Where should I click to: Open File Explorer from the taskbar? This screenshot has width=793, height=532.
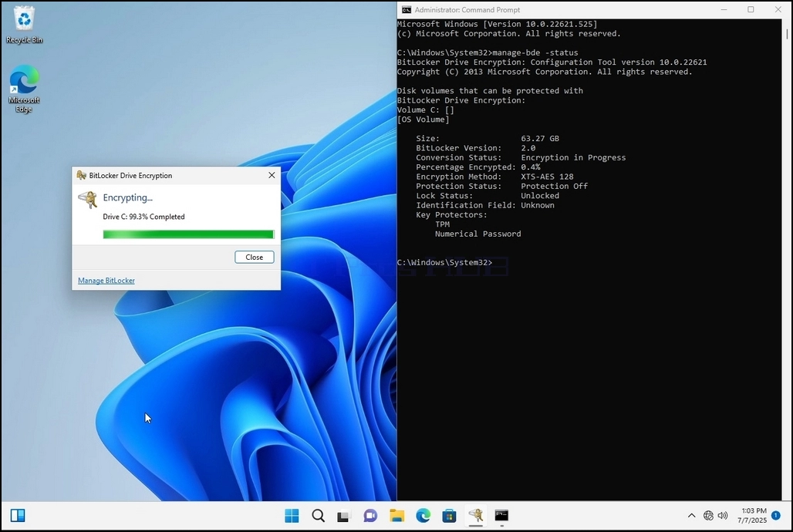[397, 515]
